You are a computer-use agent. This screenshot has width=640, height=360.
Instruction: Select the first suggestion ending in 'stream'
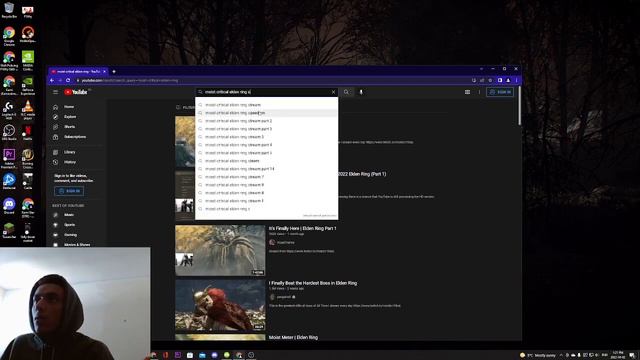[267, 105]
